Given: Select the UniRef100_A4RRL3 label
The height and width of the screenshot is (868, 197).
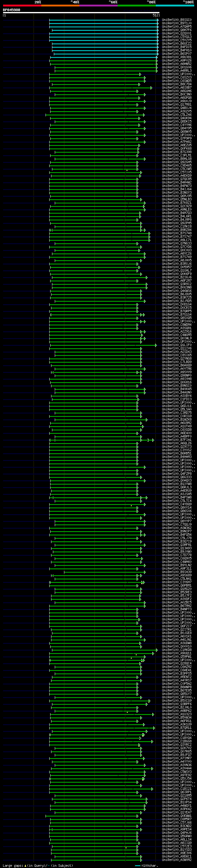Looking at the screenshot, I should [176, 71].
